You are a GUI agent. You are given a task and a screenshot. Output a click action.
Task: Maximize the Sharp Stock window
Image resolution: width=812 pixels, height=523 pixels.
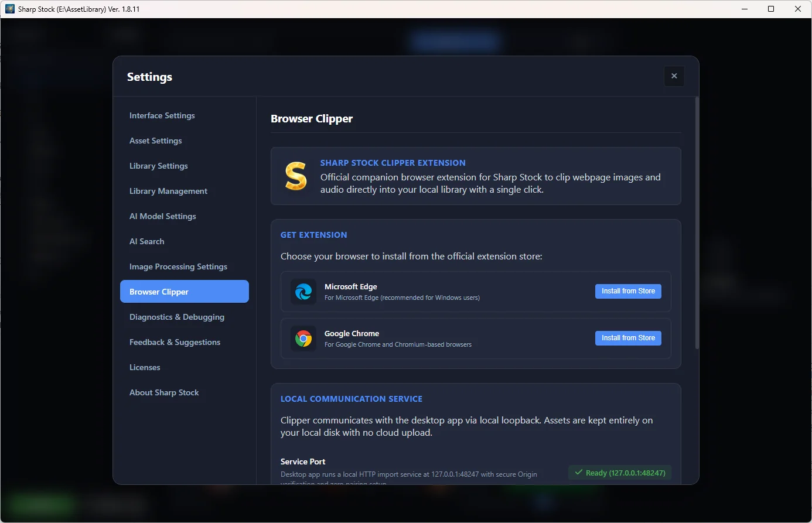[771, 9]
